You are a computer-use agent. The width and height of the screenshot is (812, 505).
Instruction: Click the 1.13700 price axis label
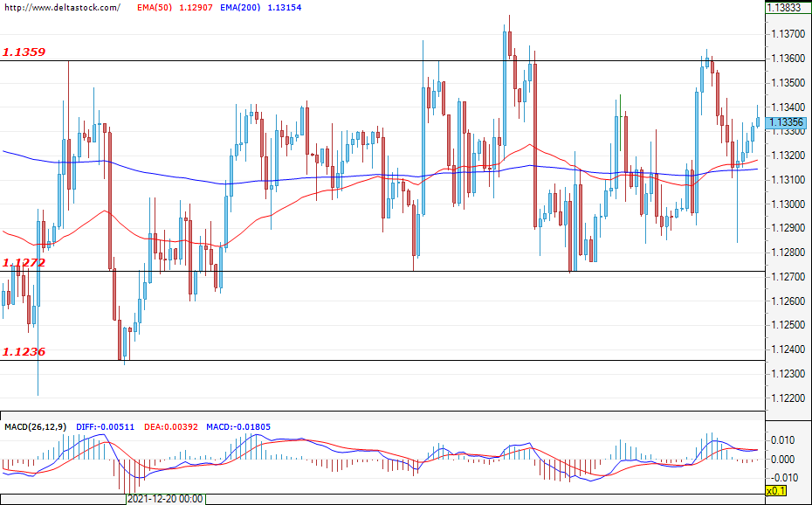(788, 34)
